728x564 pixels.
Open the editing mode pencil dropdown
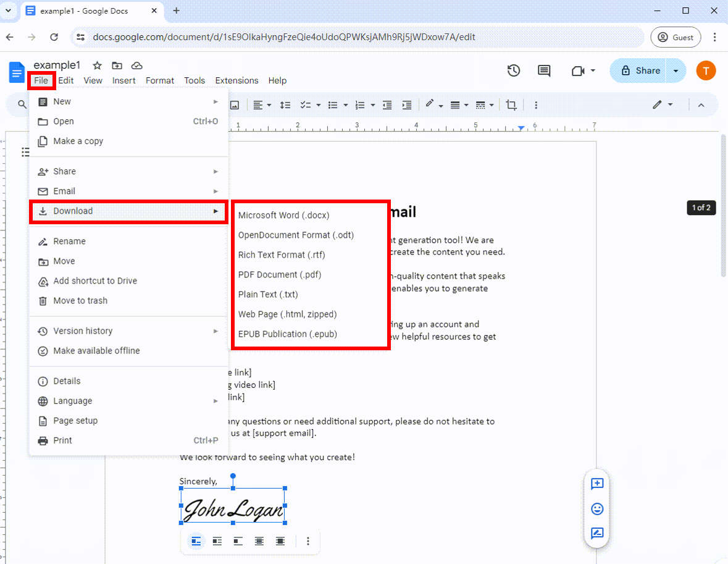click(663, 104)
